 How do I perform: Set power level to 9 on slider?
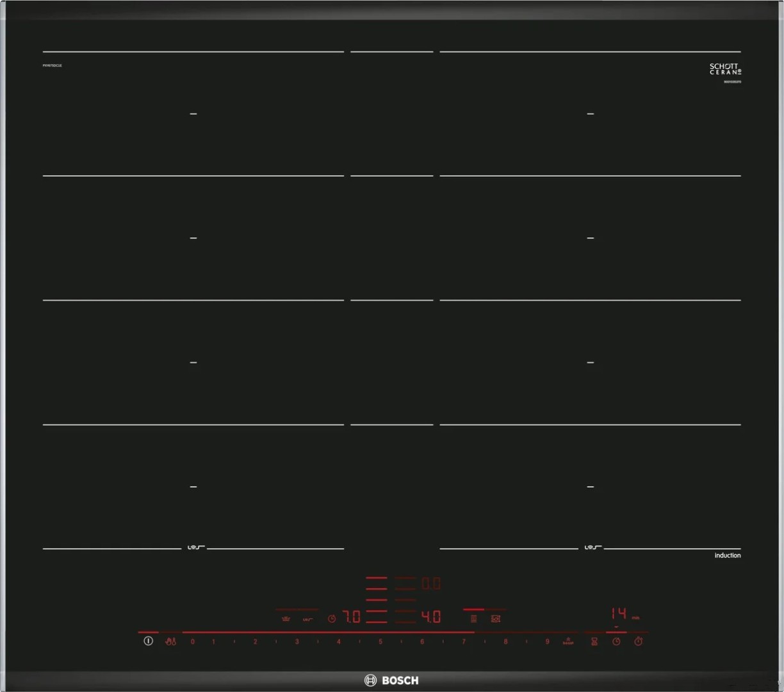(x=547, y=641)
